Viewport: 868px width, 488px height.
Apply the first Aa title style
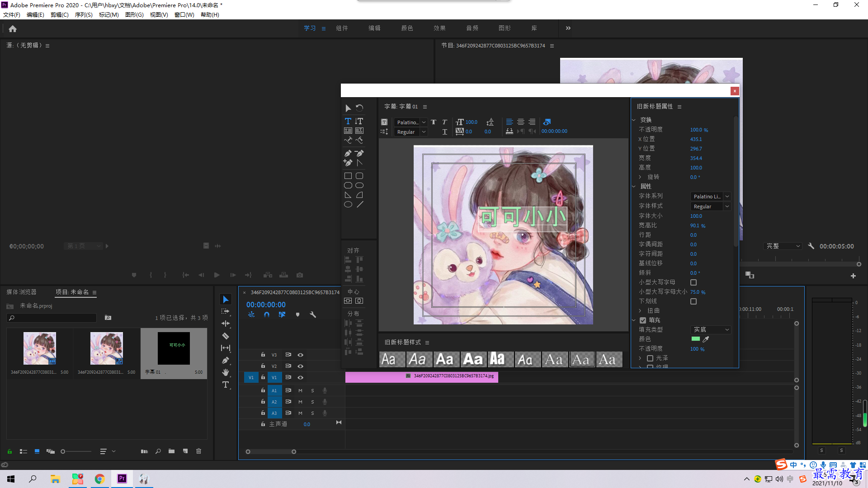coord(392,360)
